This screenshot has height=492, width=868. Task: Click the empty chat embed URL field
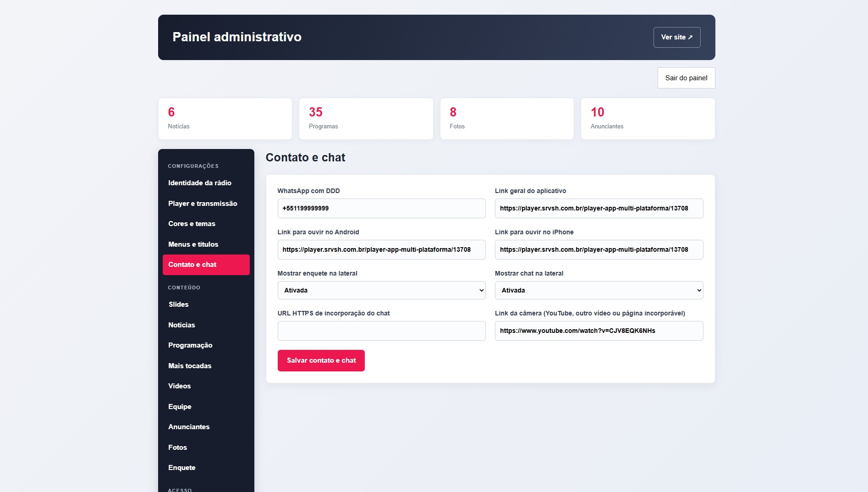381,331
